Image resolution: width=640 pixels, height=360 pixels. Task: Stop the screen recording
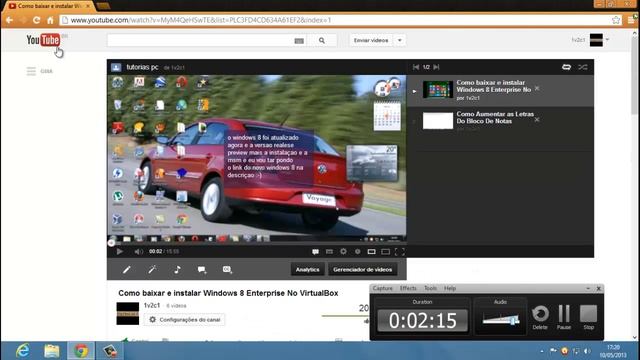588,317
